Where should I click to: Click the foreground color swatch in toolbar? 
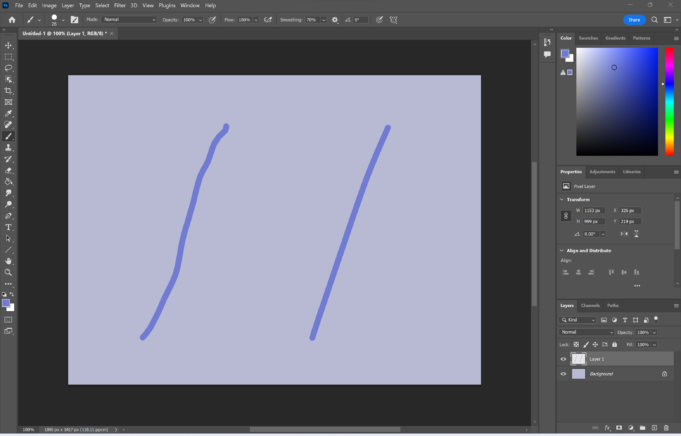pos(6,303)
